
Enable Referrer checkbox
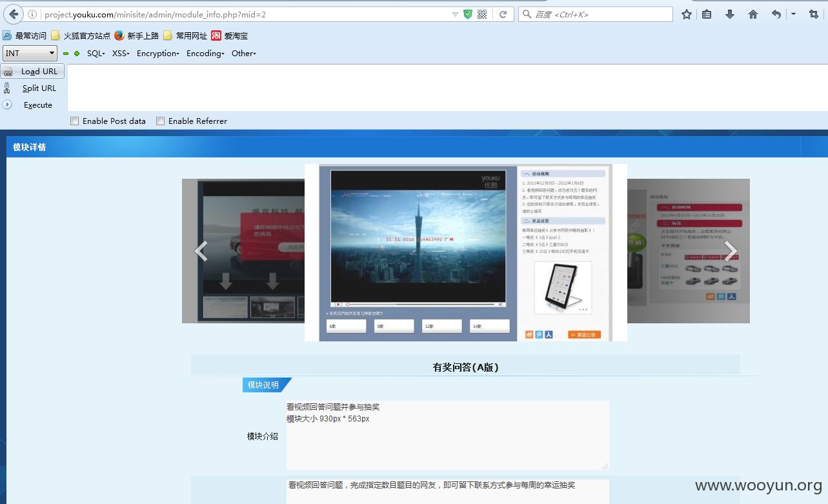[x=161, y=121]
